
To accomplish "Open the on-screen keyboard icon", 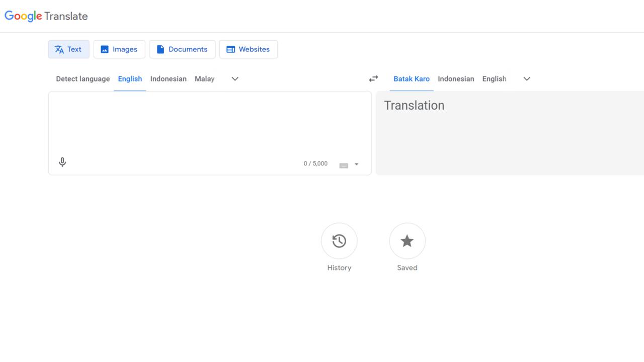I will point(343,164).
